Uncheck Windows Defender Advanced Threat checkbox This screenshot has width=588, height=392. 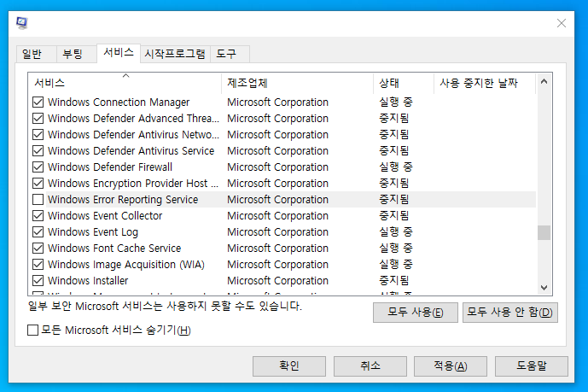click(x=38, y=118)
